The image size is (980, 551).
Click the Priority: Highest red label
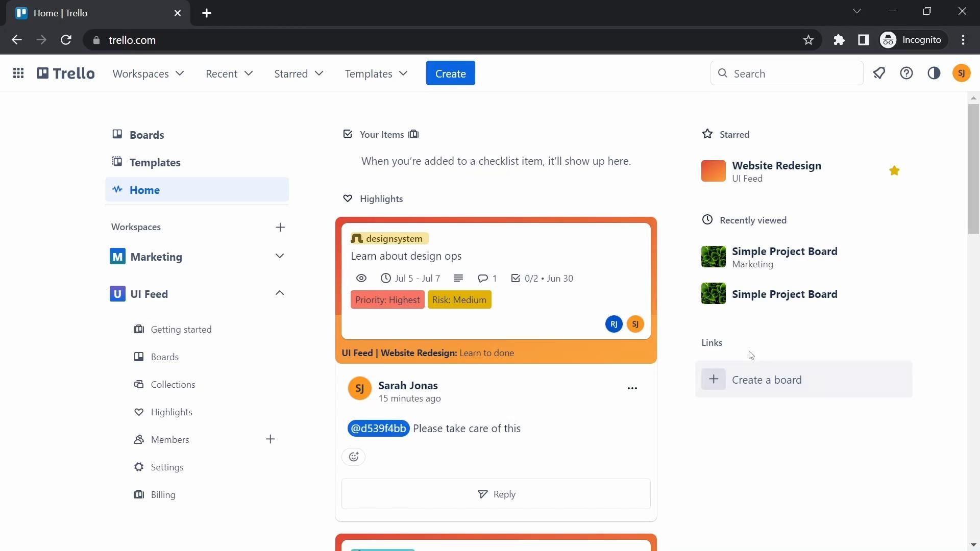coord(387,300)
